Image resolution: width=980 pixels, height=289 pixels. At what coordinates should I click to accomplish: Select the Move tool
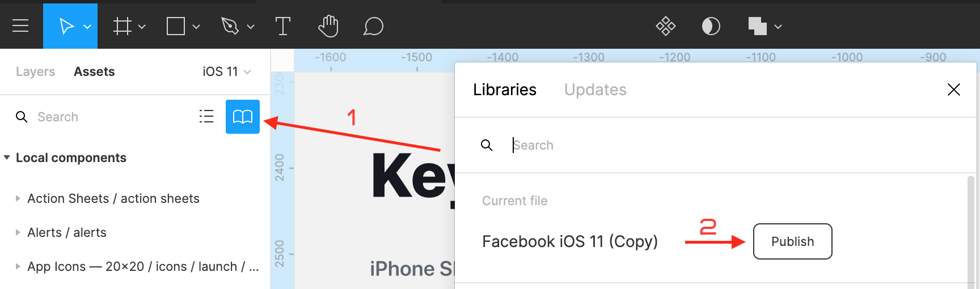pyautogui.click(x=67, y=26)
